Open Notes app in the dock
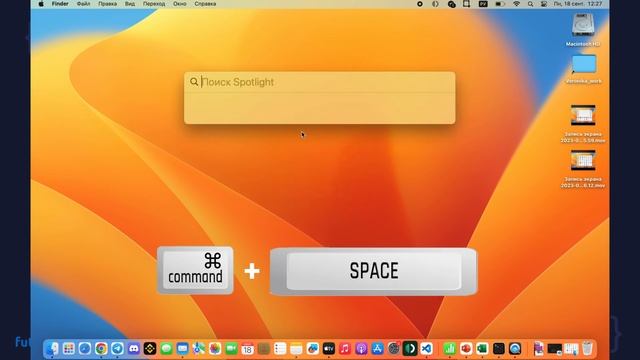 click(296, 348)
